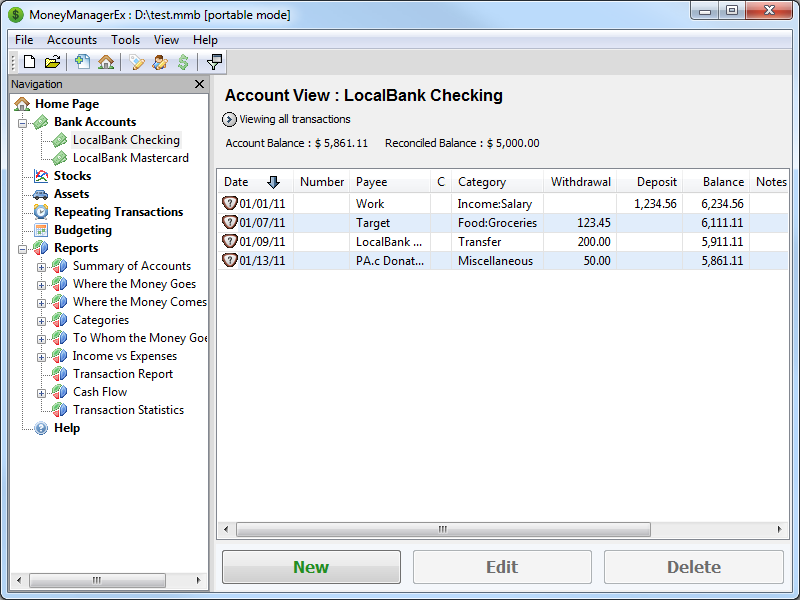Open Organize Currency dollar toolbar icon
The width and height of the screenshot is (800, 600).
click(183, 62)
